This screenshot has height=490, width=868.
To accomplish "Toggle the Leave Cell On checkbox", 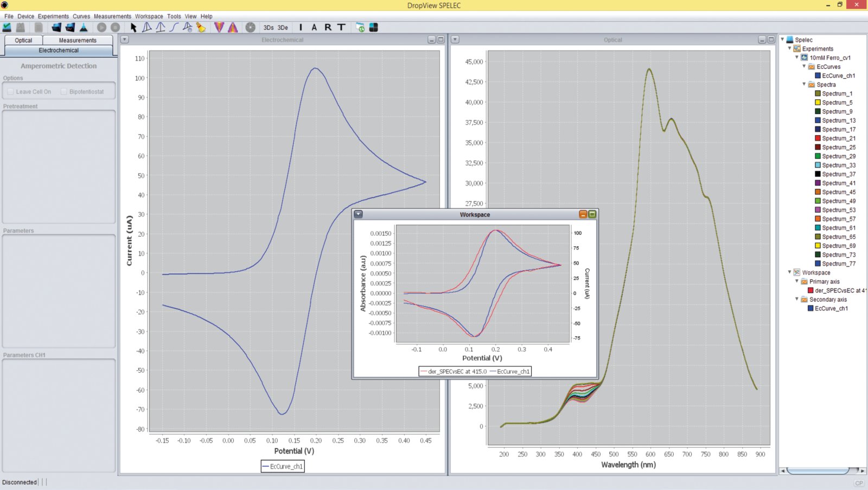I will pyautogui.click(x=10, y=92).
